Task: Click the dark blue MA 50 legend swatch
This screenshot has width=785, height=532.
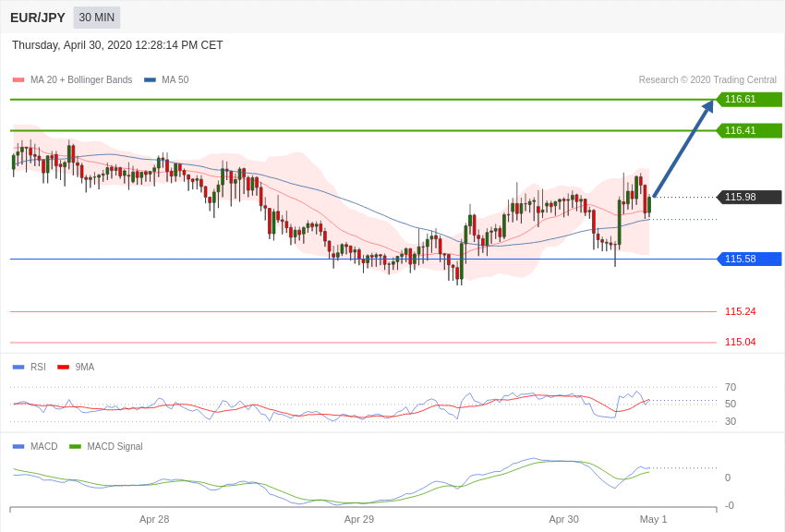Action: click(x=150, y=79)
